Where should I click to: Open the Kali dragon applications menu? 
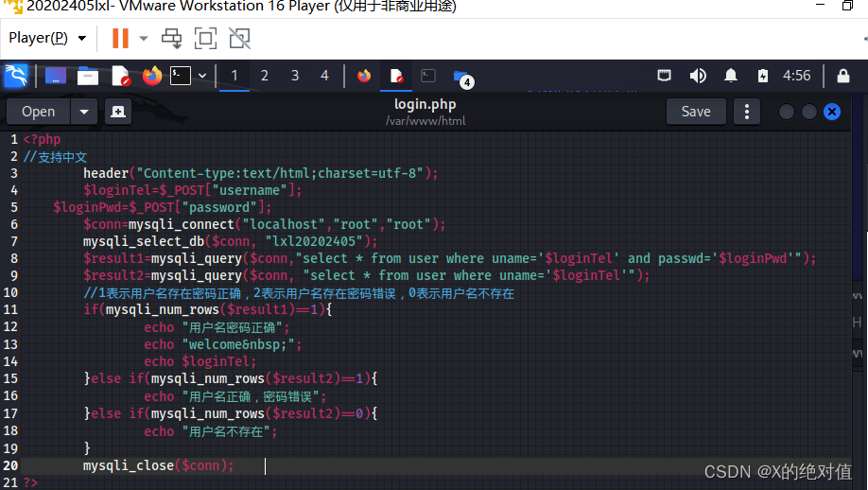(x=16, y=76)
